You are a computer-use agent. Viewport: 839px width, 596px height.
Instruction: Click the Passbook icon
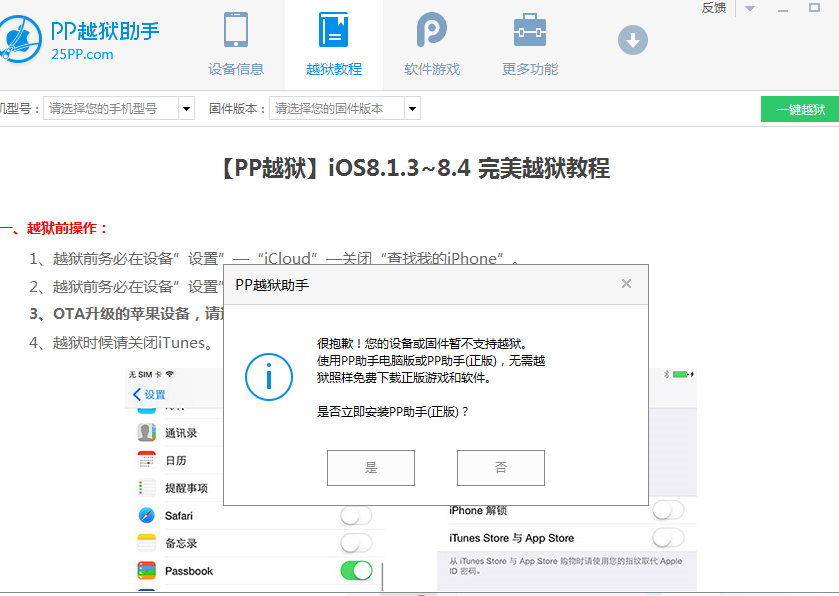[146, 571]
